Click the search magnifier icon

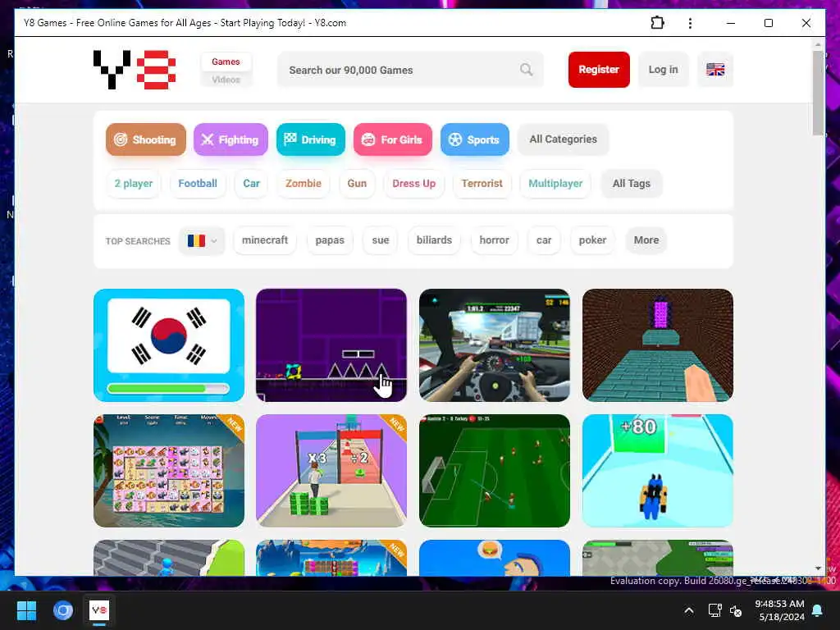click(526, 70)
